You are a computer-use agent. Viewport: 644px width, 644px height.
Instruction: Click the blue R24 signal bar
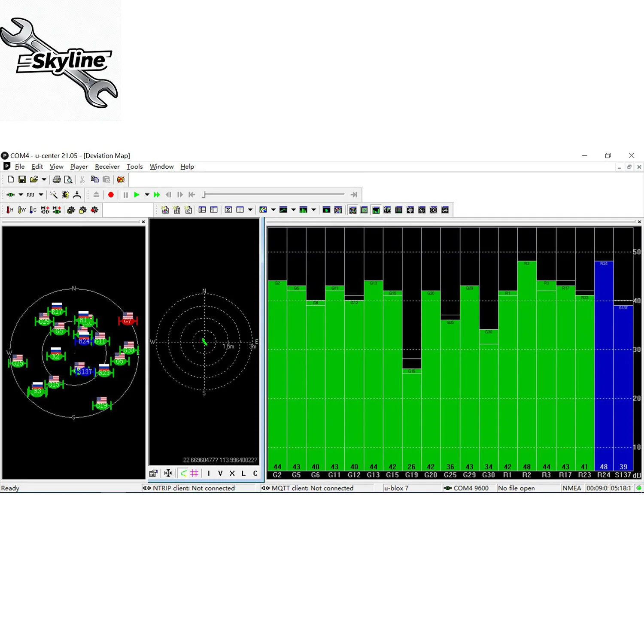604,365
